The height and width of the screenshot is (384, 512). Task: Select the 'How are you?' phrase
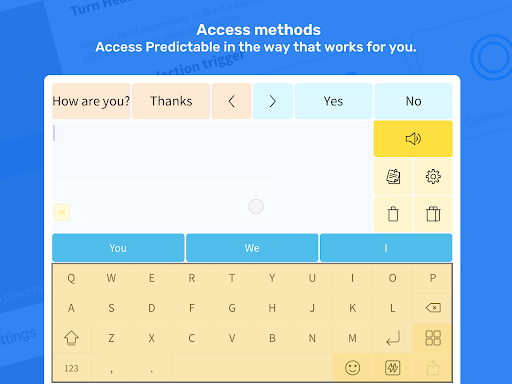91,101
